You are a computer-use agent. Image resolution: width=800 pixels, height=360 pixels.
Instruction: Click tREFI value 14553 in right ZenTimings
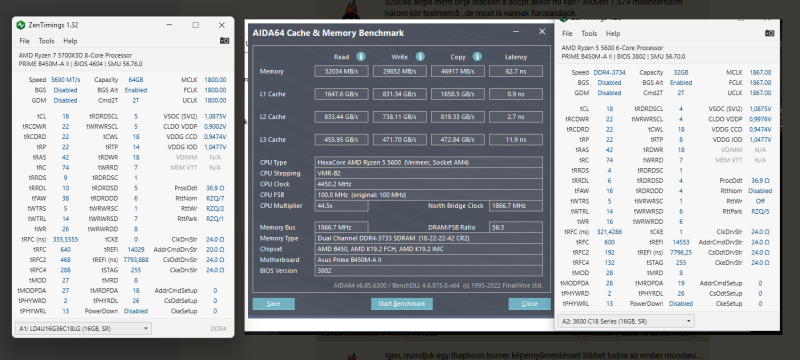681,242
